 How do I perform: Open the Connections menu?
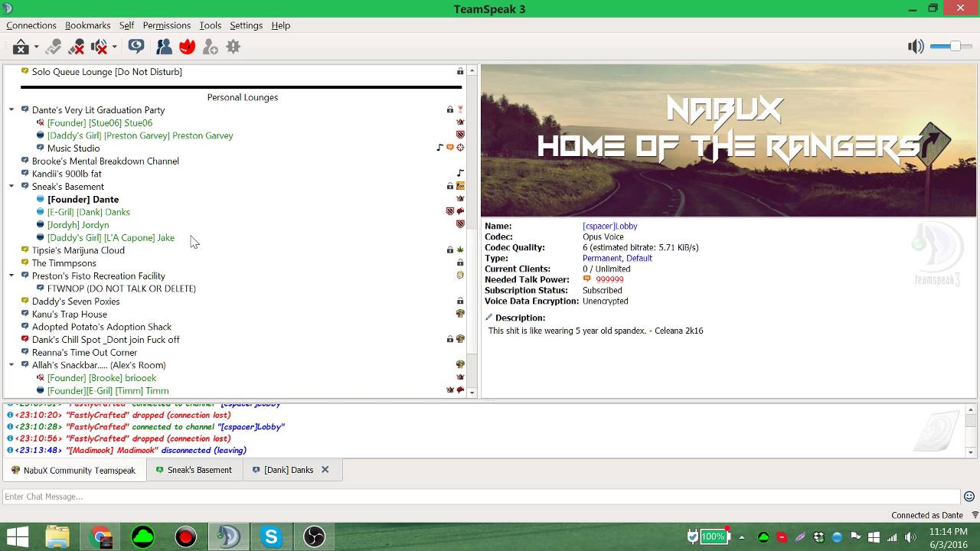[31, 25]
